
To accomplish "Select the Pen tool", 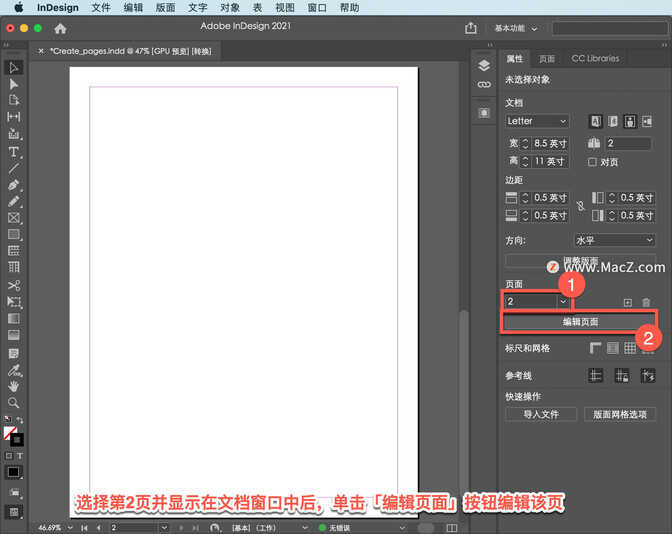I will (14, 185).
